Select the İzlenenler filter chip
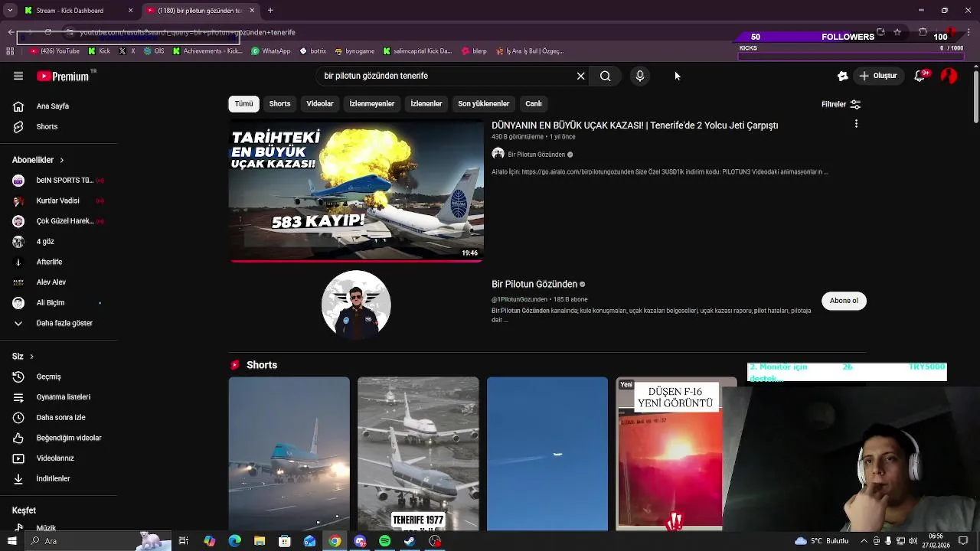The image size is (980, 551). coord(426,103)
